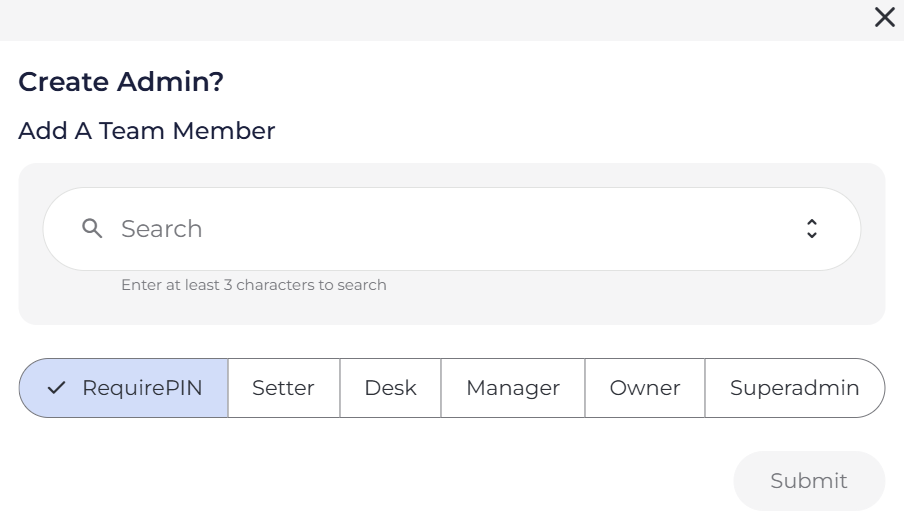Image resolution: width=904 pixels, height=526 pixels.
Task: Enable the Owner role
Action: pos(644,388)
